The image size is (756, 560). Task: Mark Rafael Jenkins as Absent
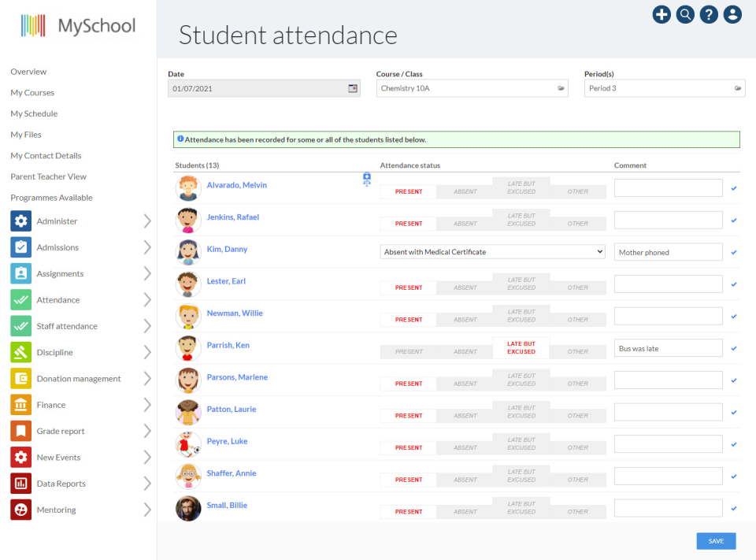(465, 224)
